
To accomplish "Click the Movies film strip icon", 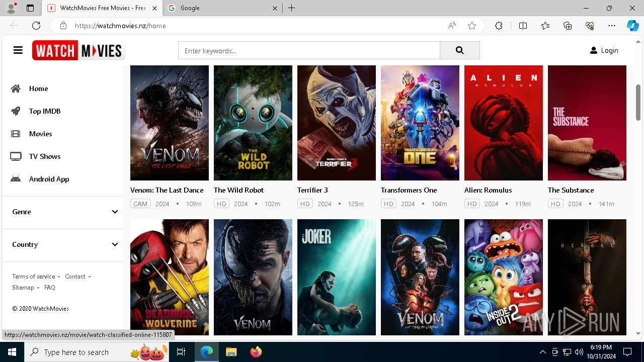I will coord(16,134).
